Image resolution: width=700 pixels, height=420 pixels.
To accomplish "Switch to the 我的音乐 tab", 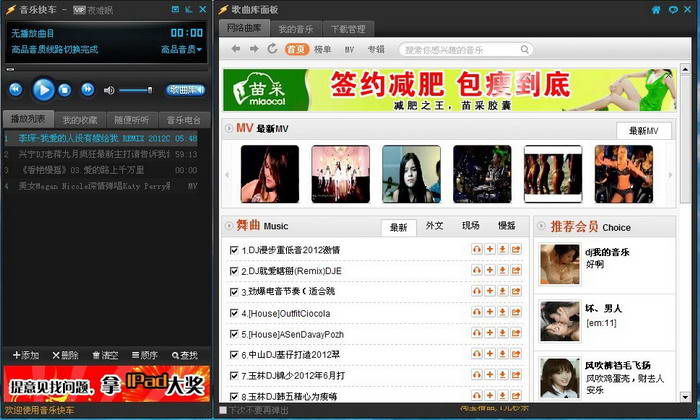I will 296,29.
